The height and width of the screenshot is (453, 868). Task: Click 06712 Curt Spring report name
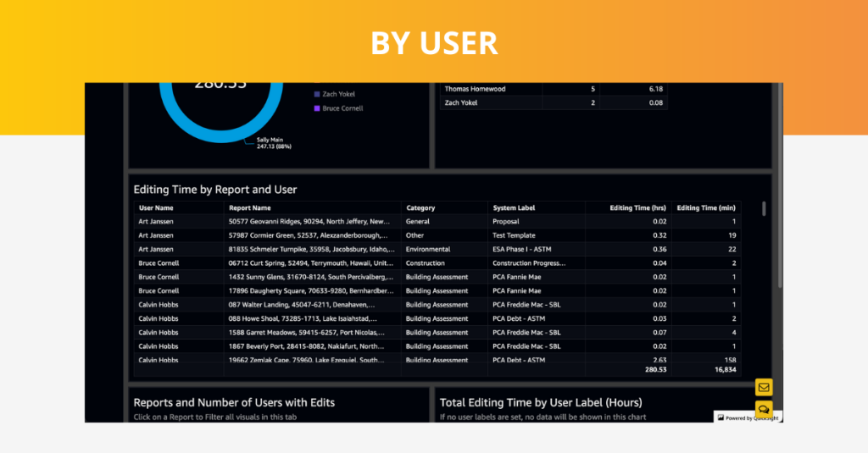coord(311,263)
